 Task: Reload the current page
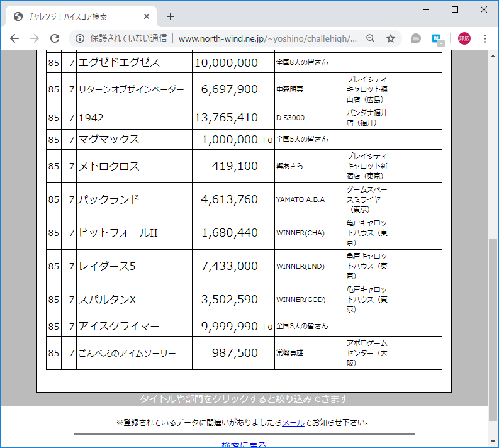tap(55, 38)
